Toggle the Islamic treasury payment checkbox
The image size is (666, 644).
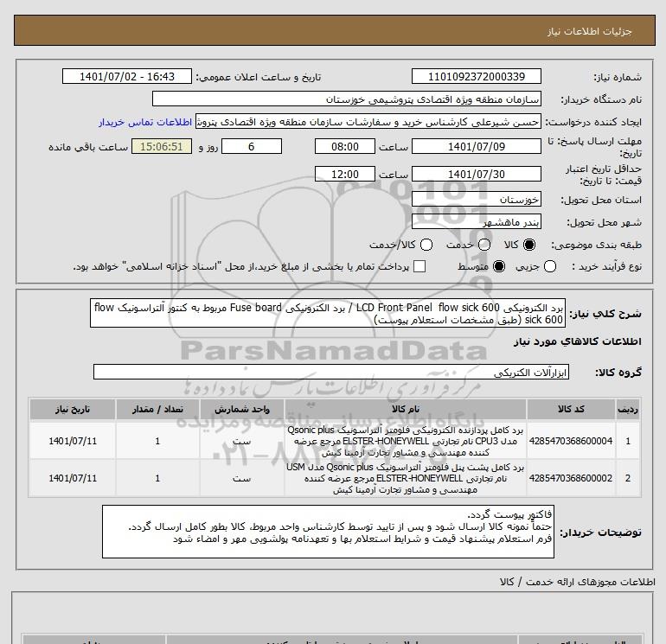tap(419, 266)
